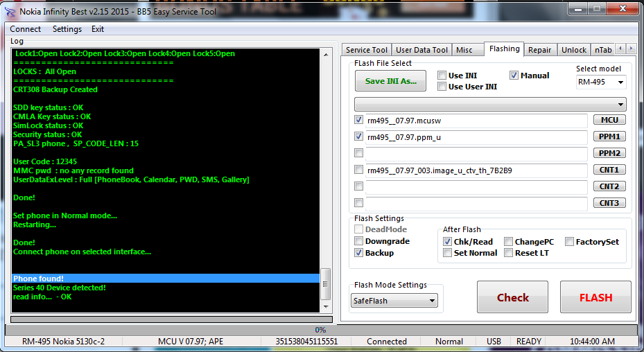This screenshot has width=644, height=352.
Task: Uncheck the MCU file checkbox
Action: (x=358, y=120)
